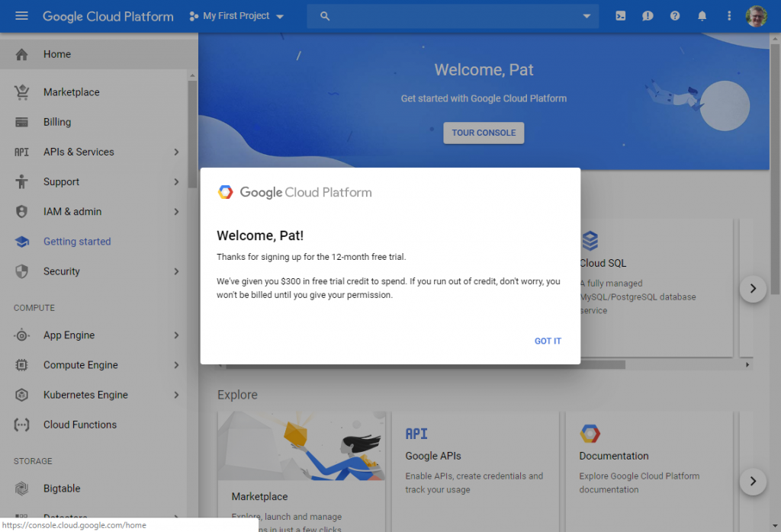Screen dimensions: 781x532
Task: Click the Security shield icon
Action: pos(21,271)
